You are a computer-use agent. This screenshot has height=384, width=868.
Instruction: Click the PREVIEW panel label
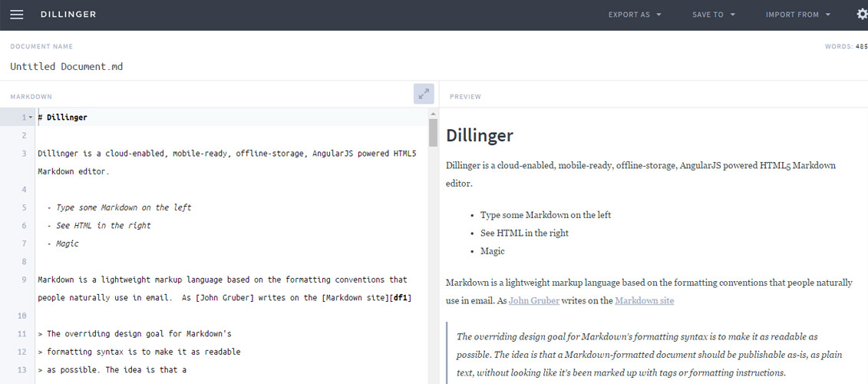(x=465, y=97)
